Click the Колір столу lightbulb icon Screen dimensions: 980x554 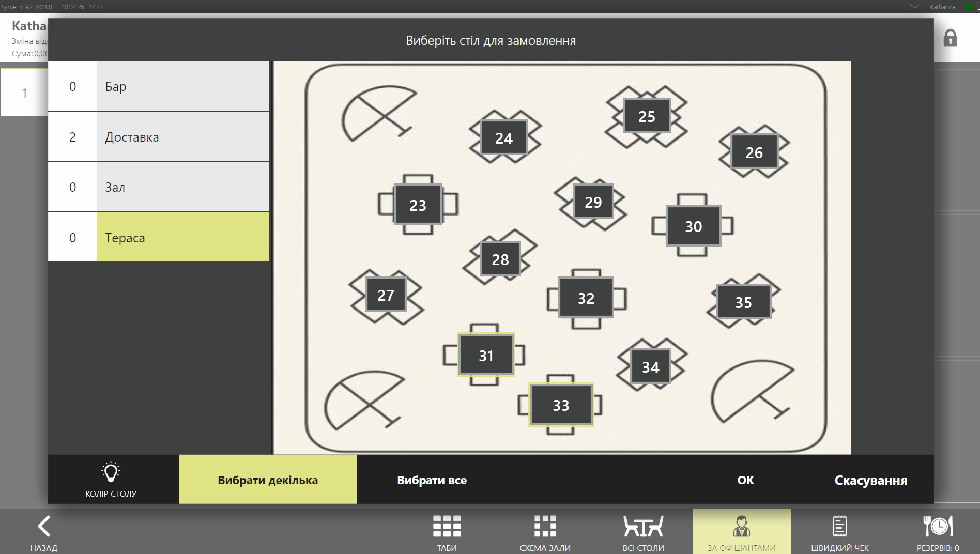click(111, 473)
